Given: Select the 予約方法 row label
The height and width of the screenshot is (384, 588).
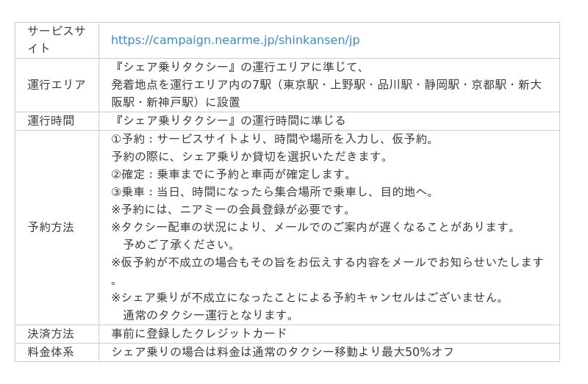Looking at the screenshot, I should 51,227.
